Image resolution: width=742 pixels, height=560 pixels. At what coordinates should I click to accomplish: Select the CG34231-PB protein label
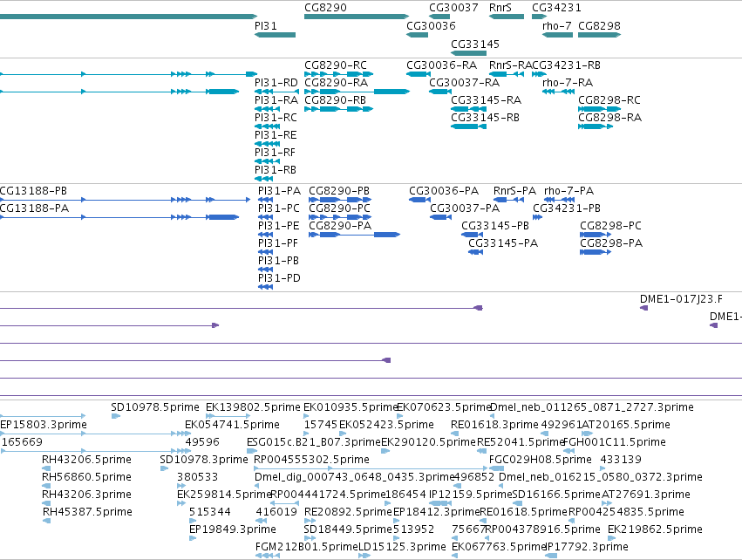pos(567,208)
